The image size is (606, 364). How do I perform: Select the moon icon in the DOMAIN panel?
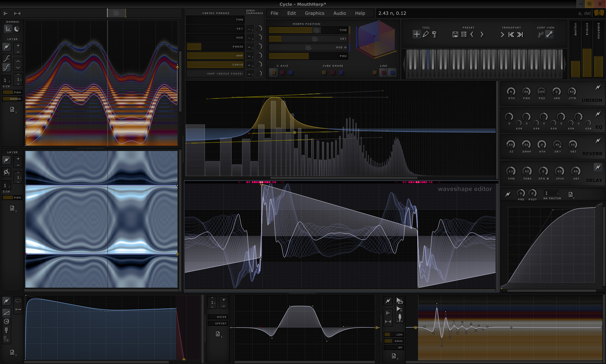point(17,29)
